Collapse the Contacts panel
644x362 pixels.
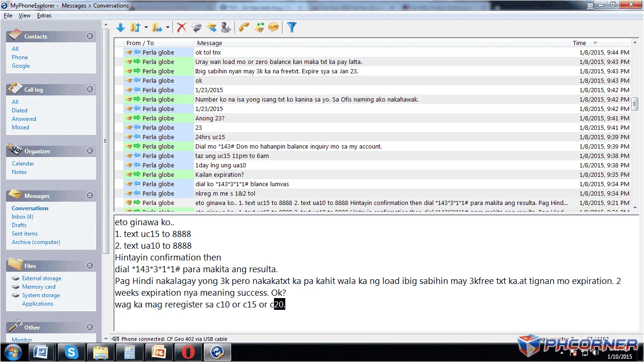90,36
